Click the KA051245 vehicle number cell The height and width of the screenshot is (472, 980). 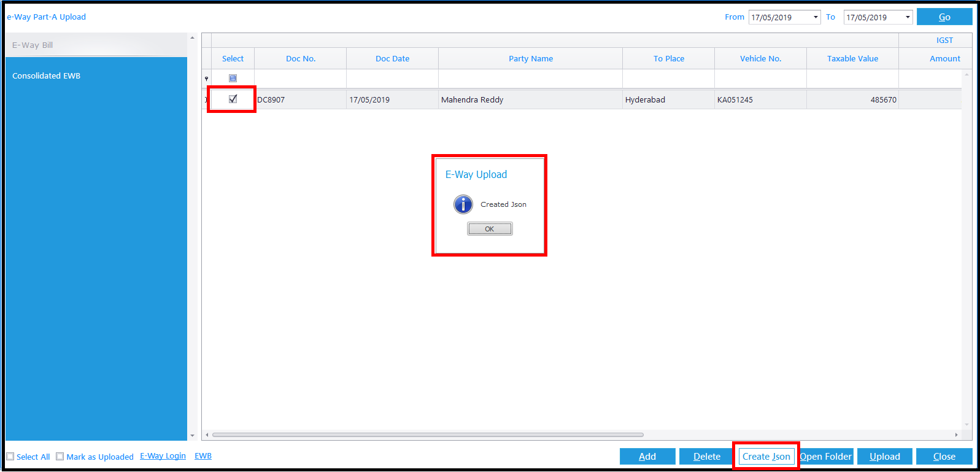tap(761, 99)
